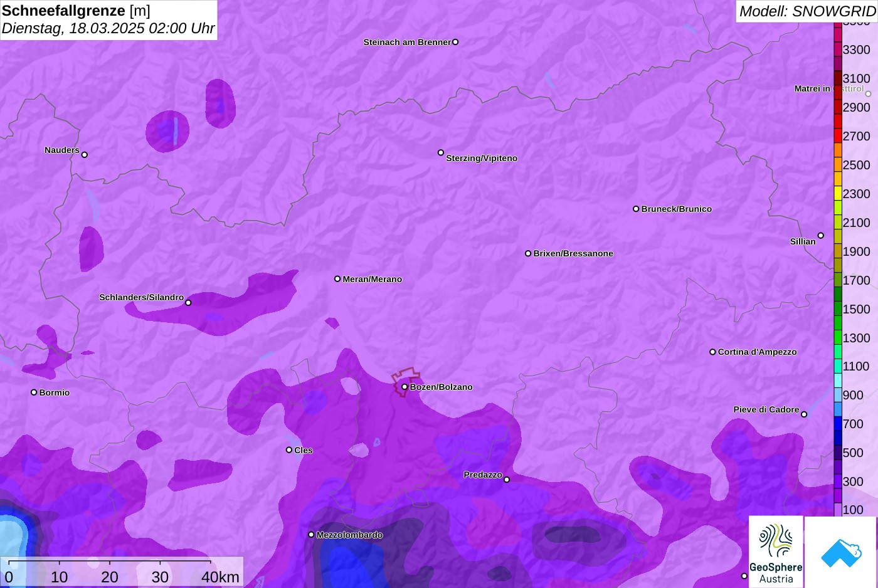Click the red swatch beside legend value 2700
The height and width of the screenshot is (588, 878).
[x=838, y=136]
